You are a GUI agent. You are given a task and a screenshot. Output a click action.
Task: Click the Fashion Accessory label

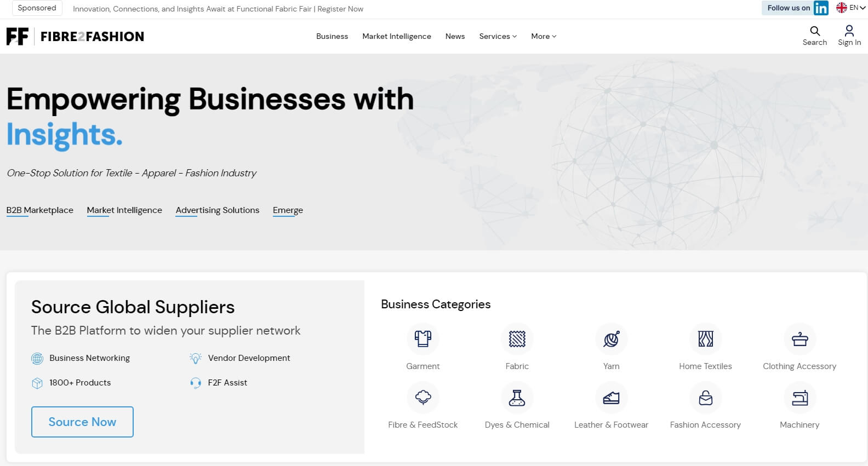(x=705, y=425)
